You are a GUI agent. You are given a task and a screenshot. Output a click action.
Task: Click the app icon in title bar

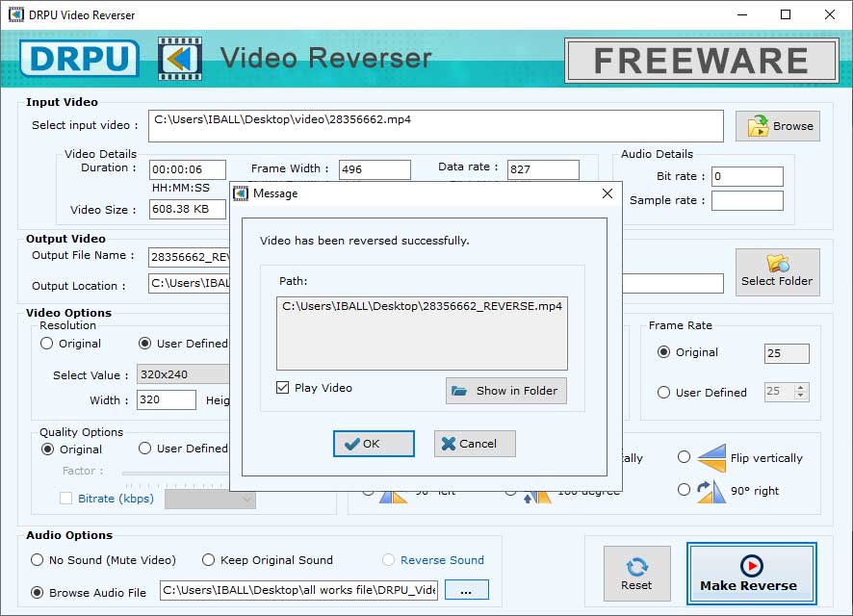tap(16, 14)
